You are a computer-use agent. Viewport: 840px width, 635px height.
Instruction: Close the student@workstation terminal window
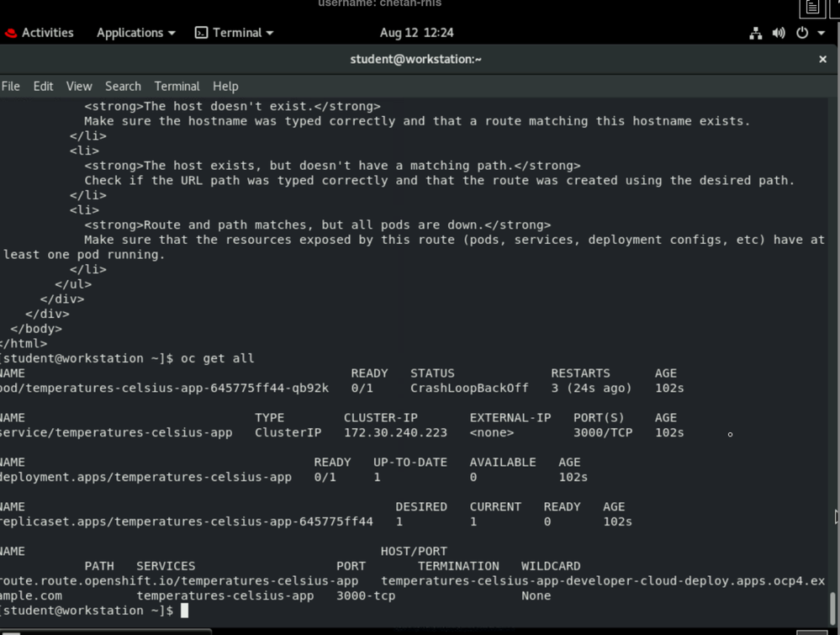[822, 60]
